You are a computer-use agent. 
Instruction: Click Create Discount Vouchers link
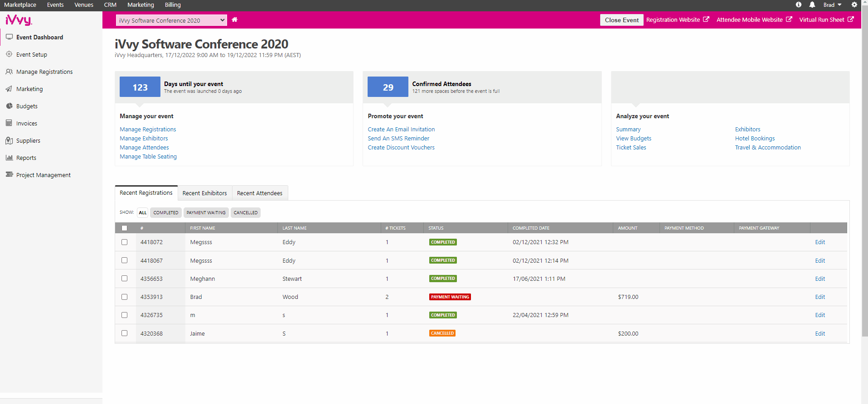401,148
